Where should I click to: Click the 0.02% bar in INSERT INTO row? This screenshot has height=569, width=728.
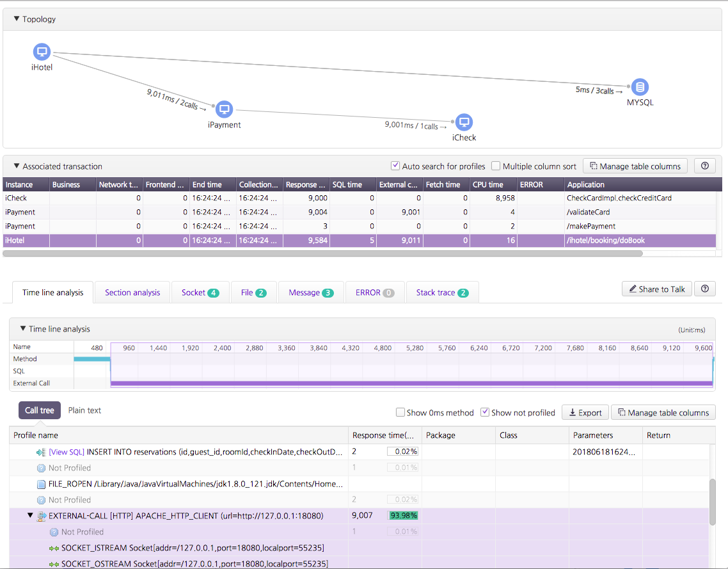pos(402,451)
